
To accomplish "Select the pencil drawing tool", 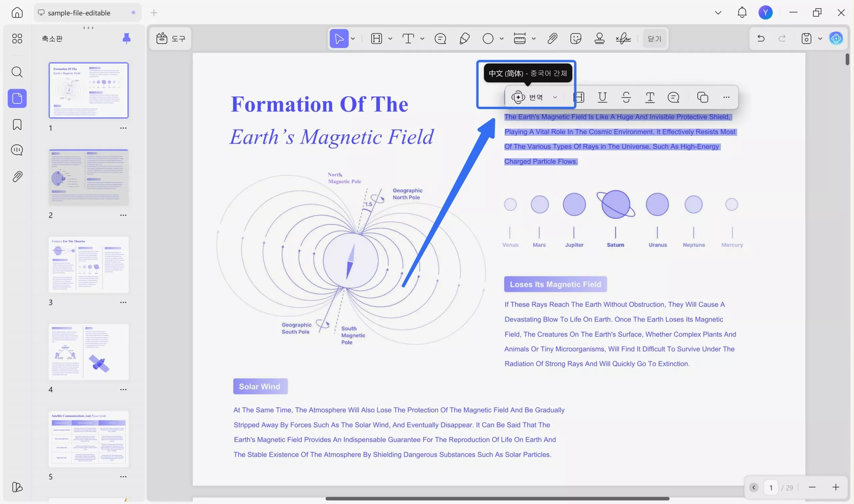I will [464, 38].
